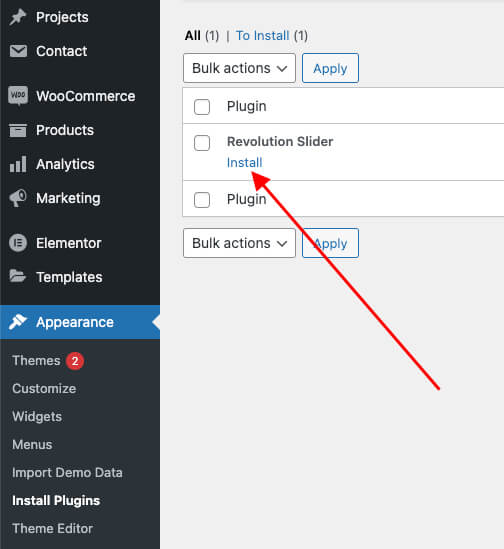504x549 pixels.
Task: Toggle the select-all checkbox in footer row
Action: tap(202, 200)
